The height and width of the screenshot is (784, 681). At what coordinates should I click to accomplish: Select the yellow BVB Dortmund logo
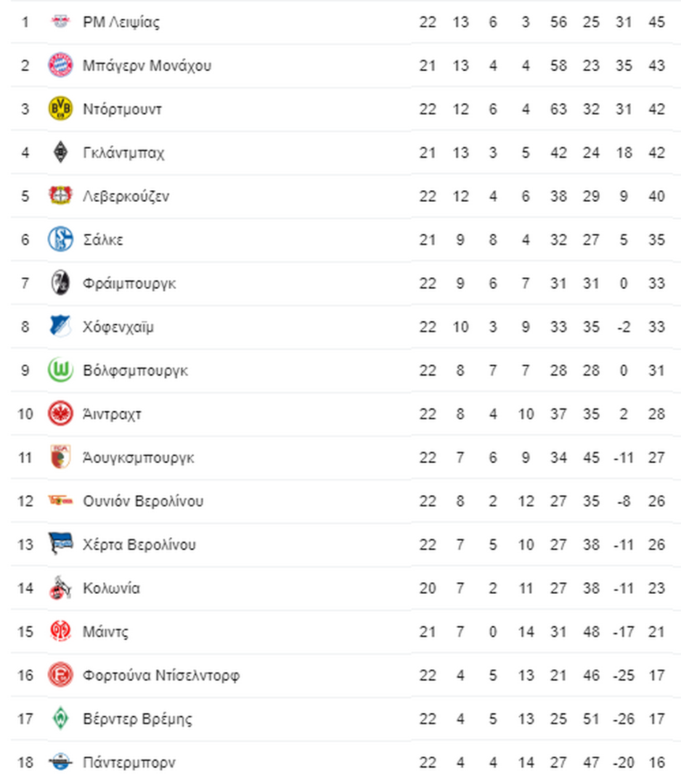coord(60,108)
